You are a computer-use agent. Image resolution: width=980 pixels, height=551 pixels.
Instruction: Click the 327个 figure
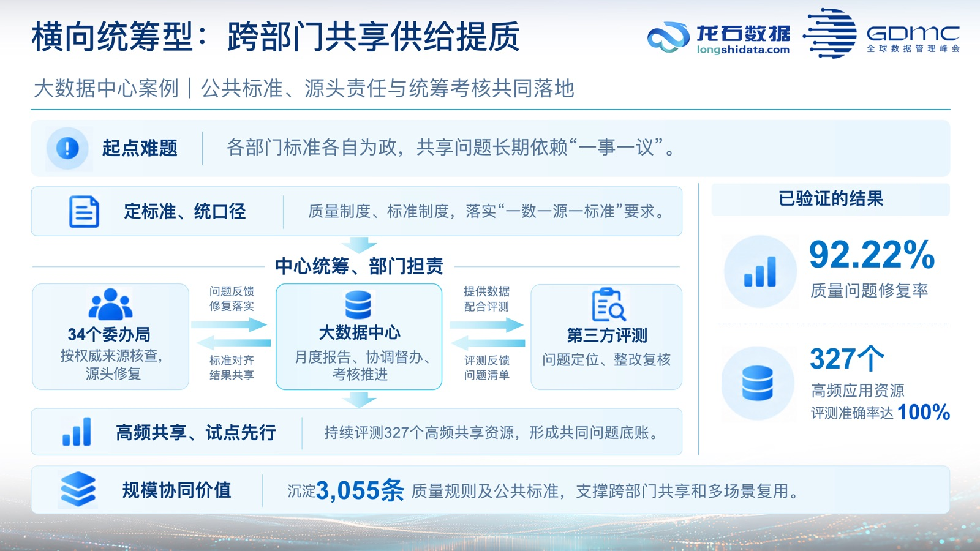847,359
